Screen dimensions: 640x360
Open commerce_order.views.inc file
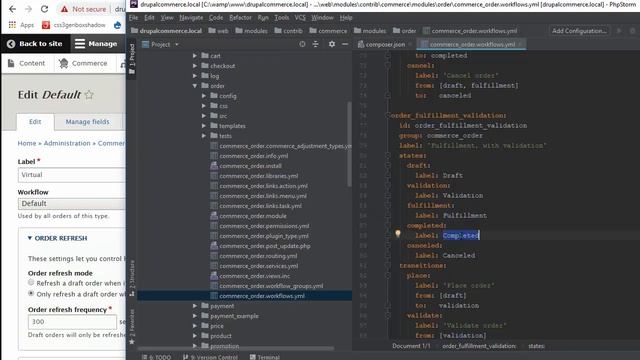255,276
